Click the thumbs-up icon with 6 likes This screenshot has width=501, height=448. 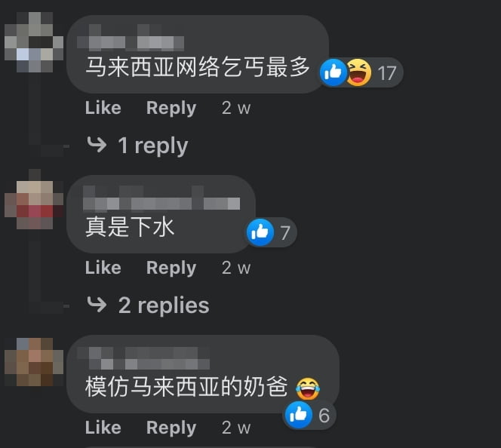pos(299,415)
